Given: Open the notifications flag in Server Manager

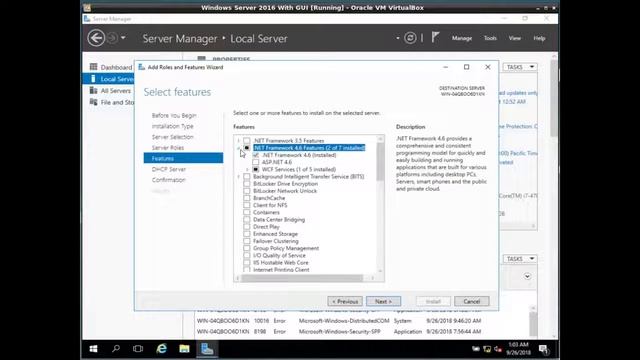Looking at the screenshot, I should [435, 38].
